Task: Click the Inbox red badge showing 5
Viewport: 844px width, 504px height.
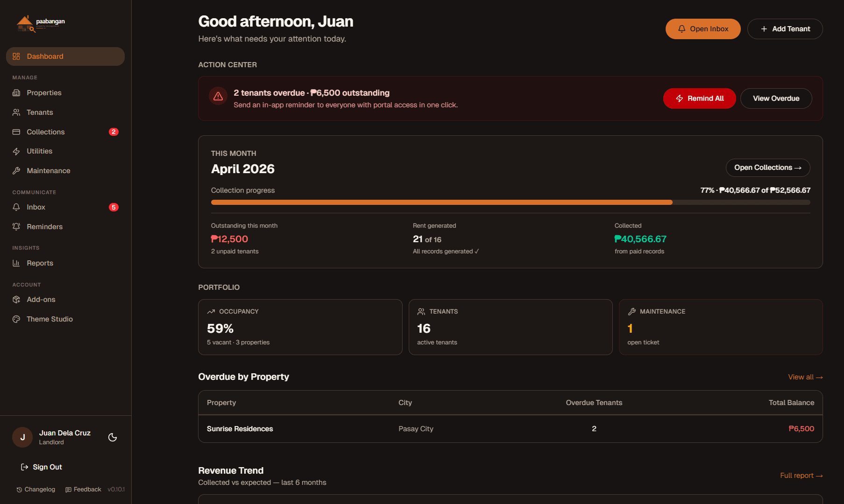Action: (x=113, y=207)
